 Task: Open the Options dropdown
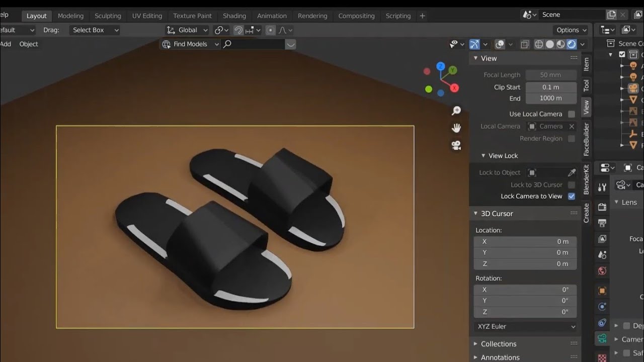click(x=572, y=30)
